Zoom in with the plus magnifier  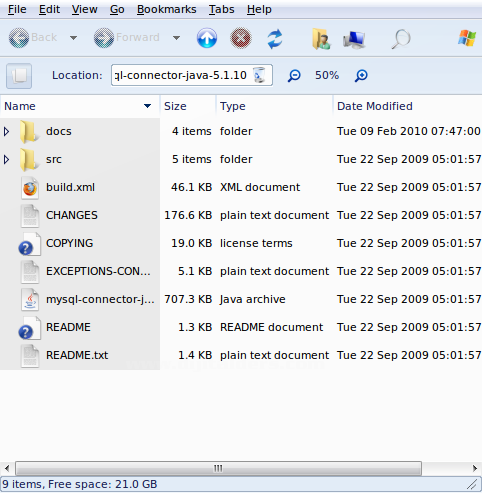pyautogui.click(x=361, y=76)
